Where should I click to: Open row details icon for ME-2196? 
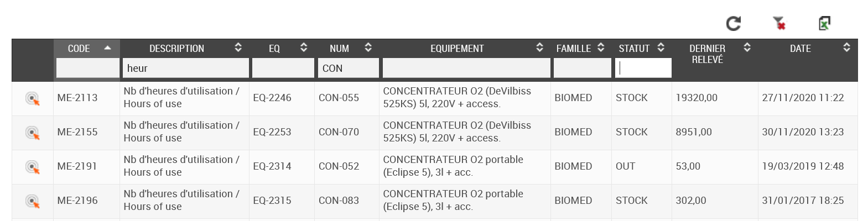click(x=33, y=202)
